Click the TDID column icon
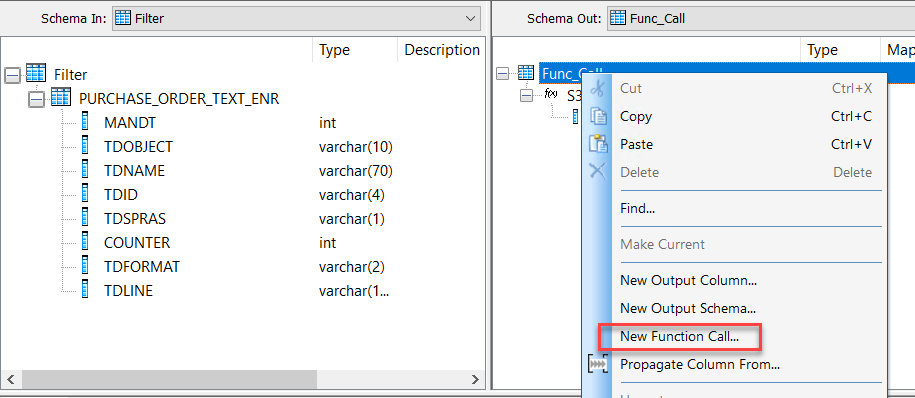 (85, 194)
